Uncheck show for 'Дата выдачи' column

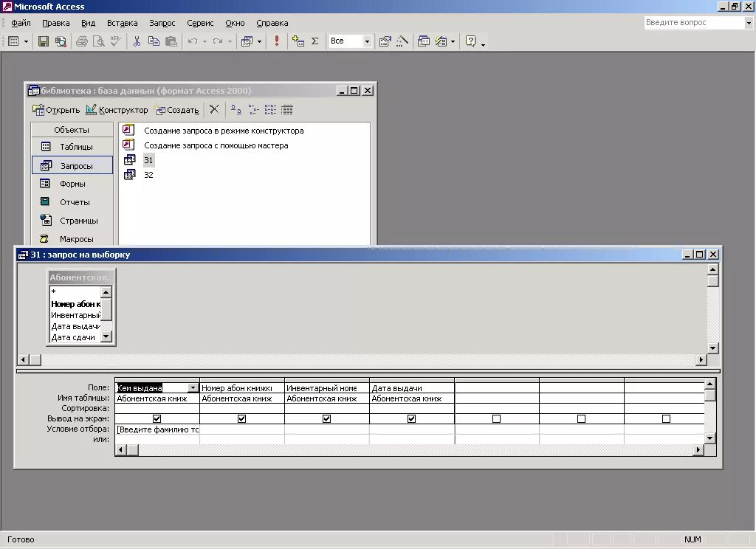point(411,419)
